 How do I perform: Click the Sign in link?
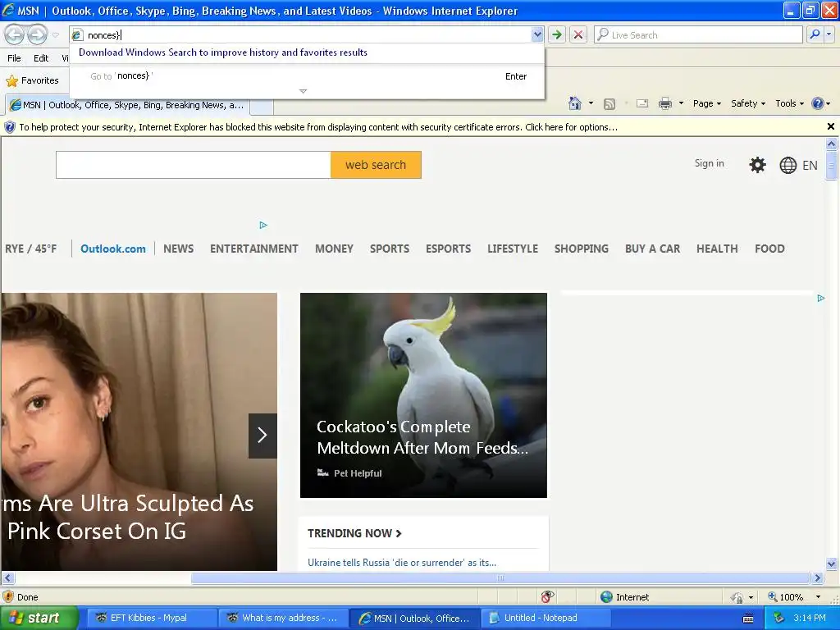coord(709,163)
